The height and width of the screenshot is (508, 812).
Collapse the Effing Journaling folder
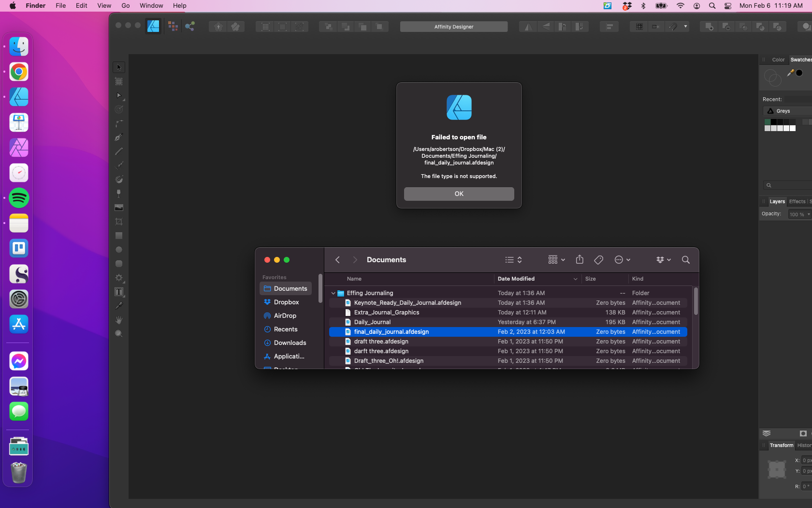click(x=333, y=293)
